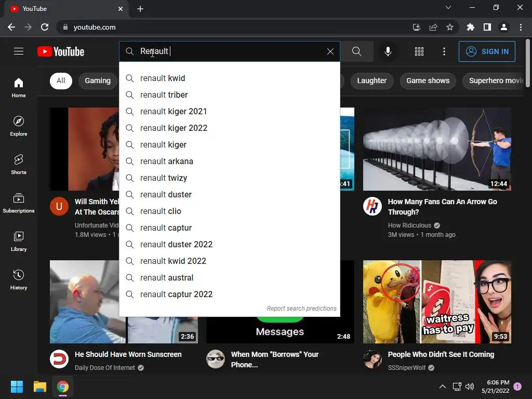Go back with the browser back arrow
The image size is (532, 399).
[11, 27]
